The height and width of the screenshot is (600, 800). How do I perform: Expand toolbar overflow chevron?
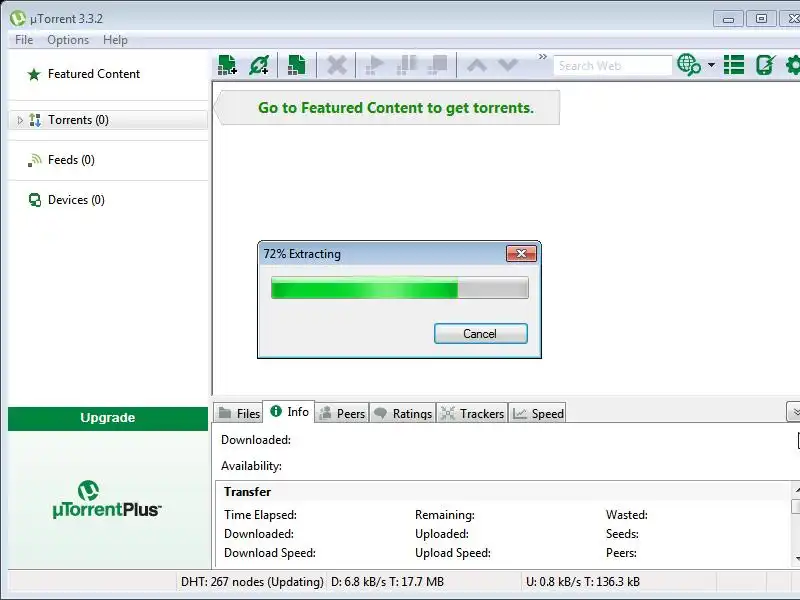pos(542,57)
